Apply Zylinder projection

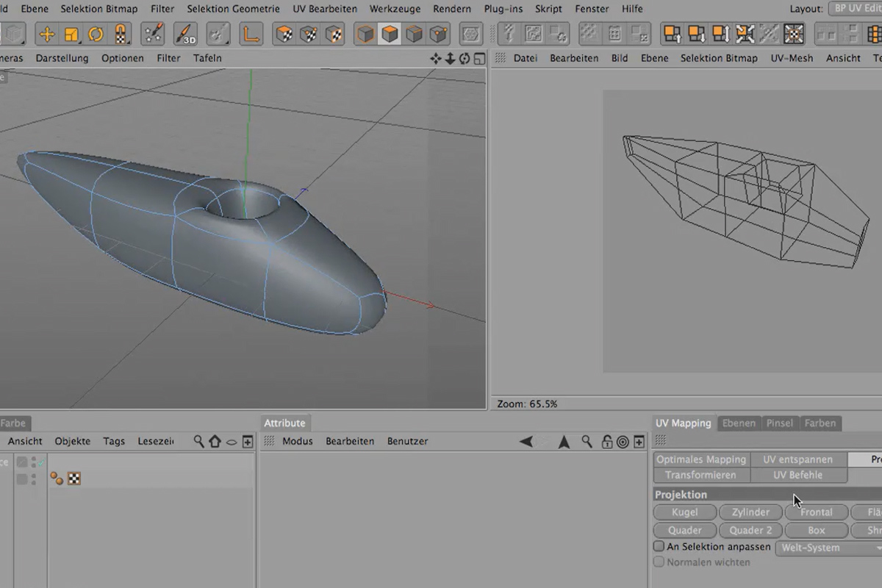click(x=750, y=512)
